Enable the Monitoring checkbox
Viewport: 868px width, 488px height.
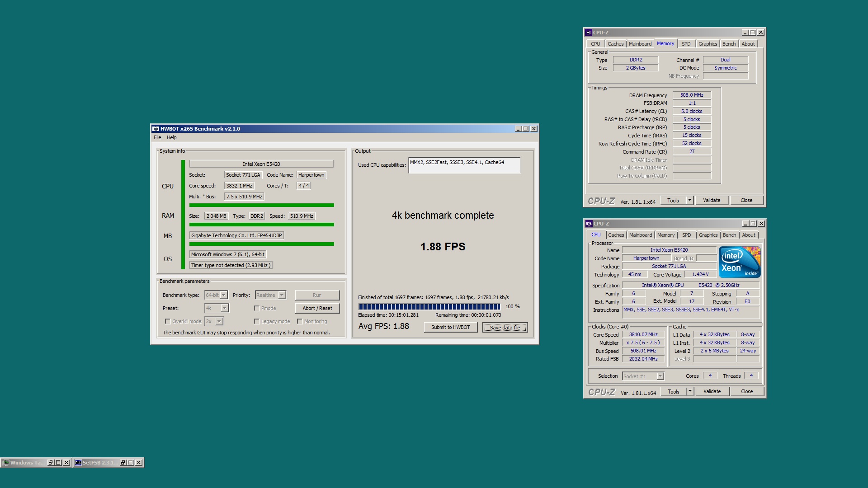click(300, 321)
